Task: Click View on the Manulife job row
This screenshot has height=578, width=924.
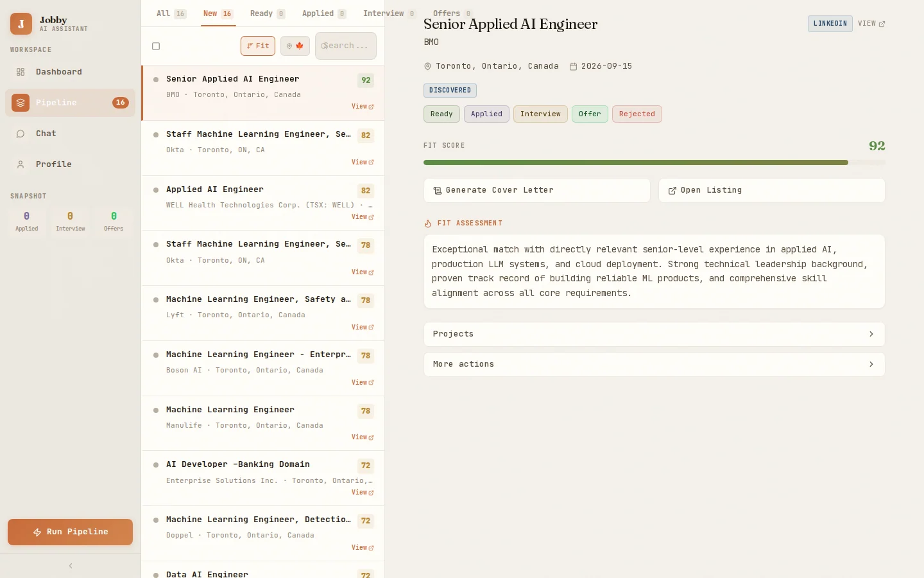Action: 363,437
